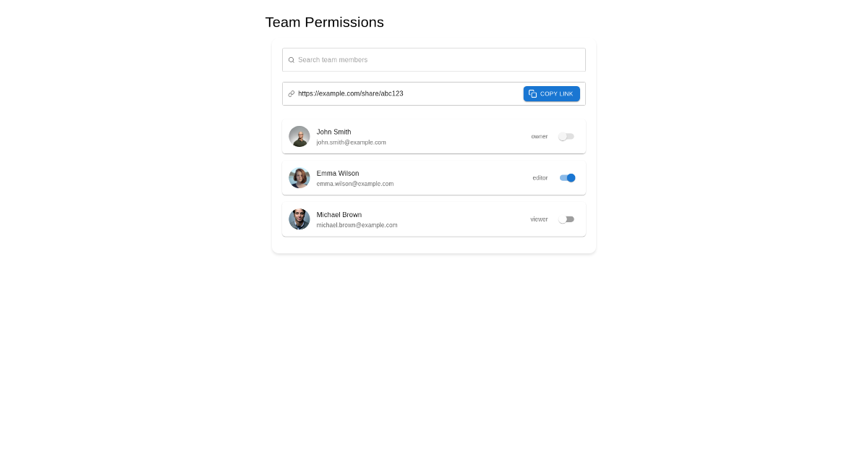Image resolution: width=868 pixels, height=456 pixels.
Task: Toggle John Smith's owner permission switch
Action: tap(566, 137)
